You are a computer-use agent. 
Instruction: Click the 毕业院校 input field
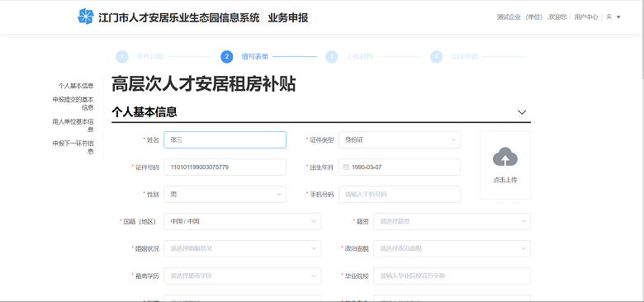(x=452, y=276)
